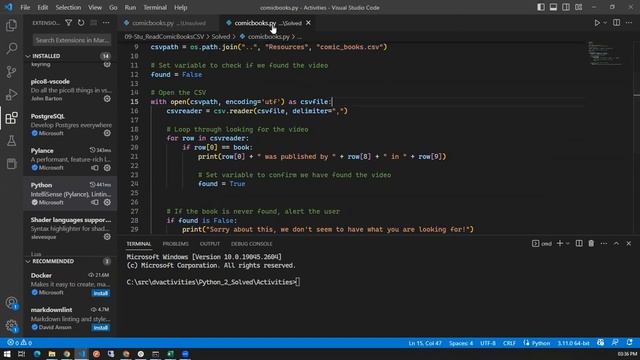Collapse the INSTALLED extensions section
The height and width of the screenshot is (360, 640).
[x=46, y=56]
